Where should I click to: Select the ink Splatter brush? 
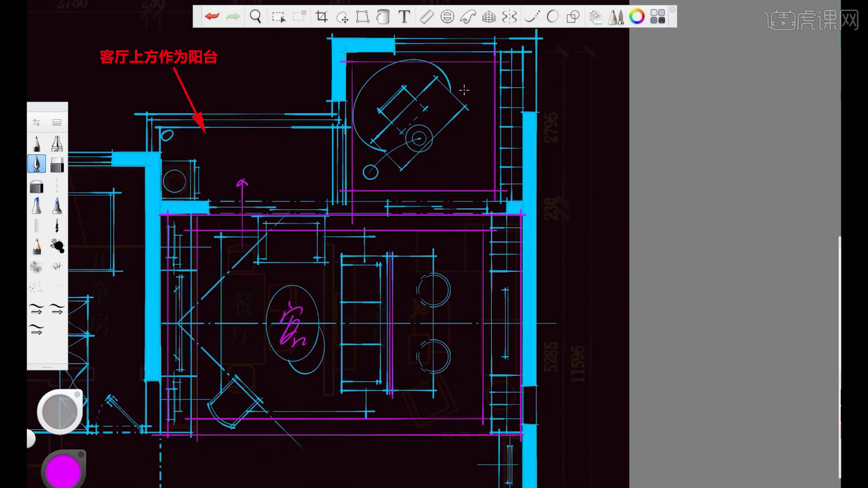coord(57,245)
